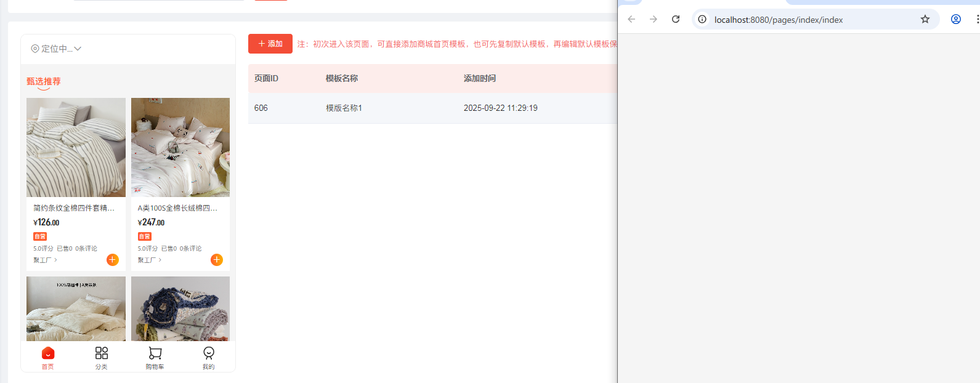Open 聚工厂 shop link under the ¥126 product
Image resolution: width=980 pixels, height=383 pixels.
45,260
